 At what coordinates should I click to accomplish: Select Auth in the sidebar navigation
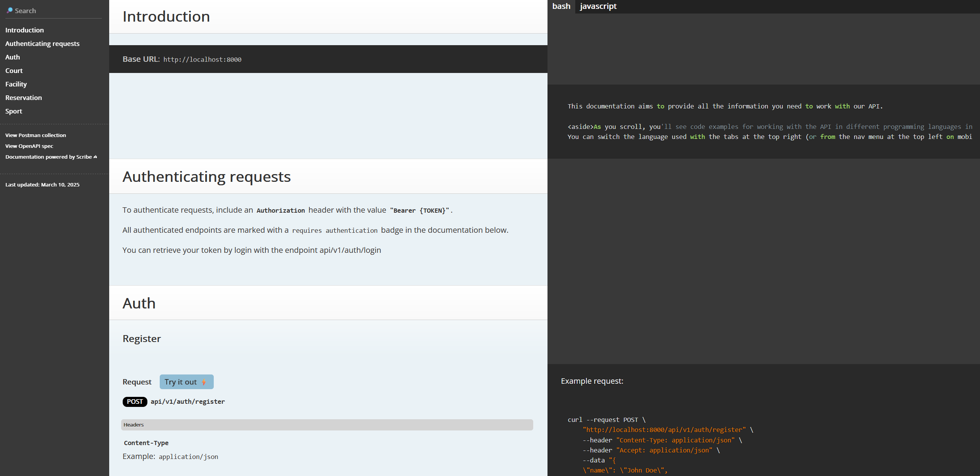(x=13, y=57)
